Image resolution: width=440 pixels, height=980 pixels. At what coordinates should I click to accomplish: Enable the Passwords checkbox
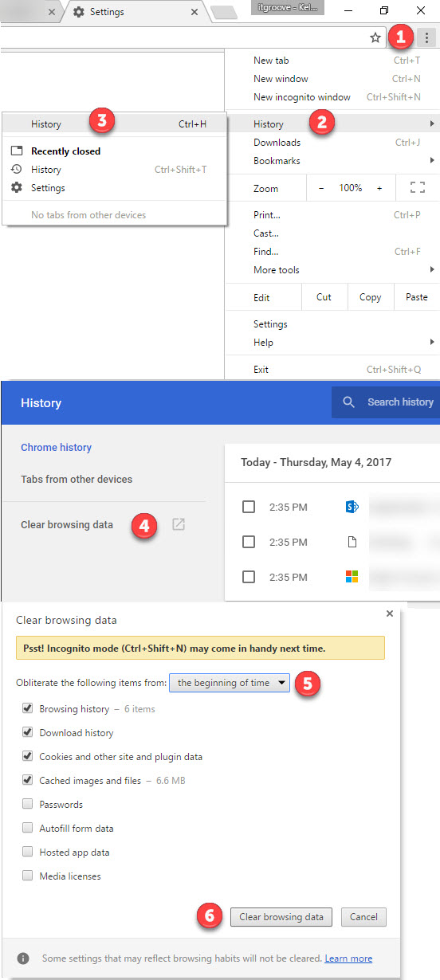(28, 805)
